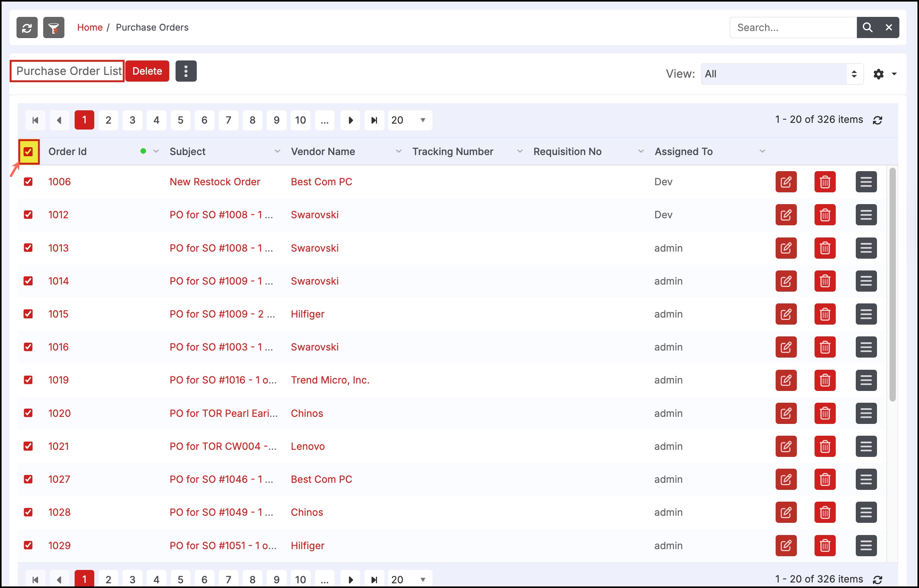
Task: Uncheck the checkbox for order 1027
Action: [28, 479]
